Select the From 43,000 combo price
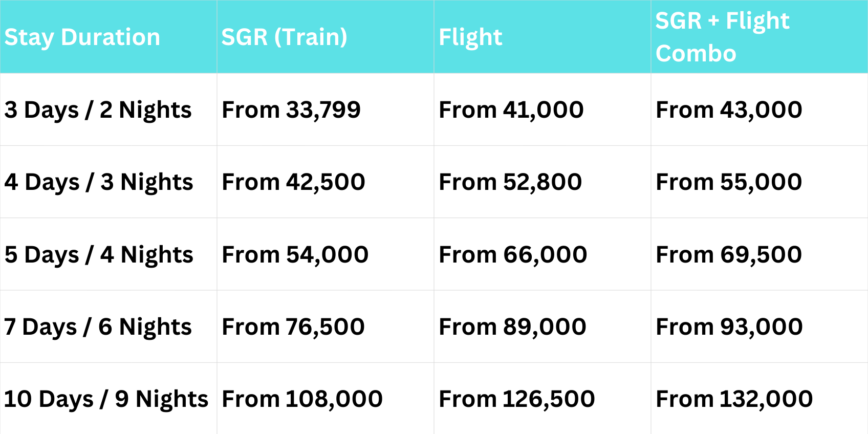 coord(729,110)
